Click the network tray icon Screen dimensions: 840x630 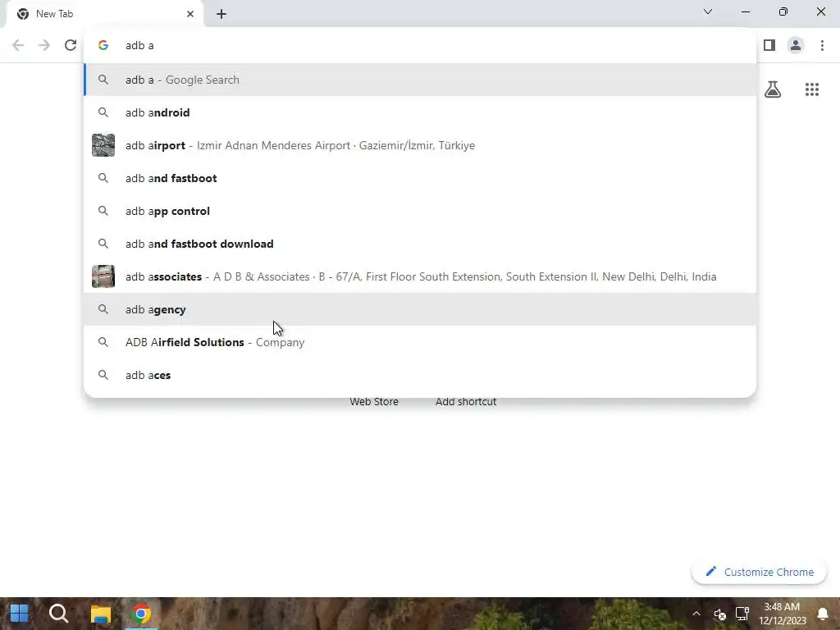(x=742, y=614)
